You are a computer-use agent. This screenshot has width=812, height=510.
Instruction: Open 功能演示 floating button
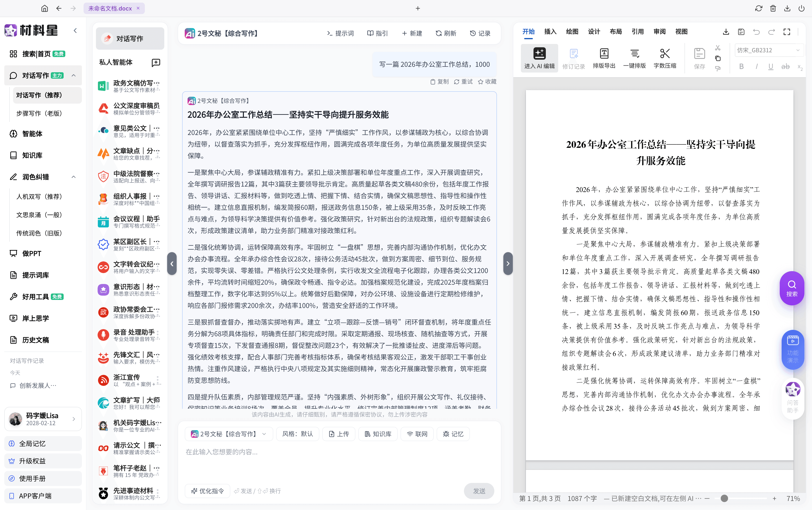pyautogui.click(x=793, y=349)
